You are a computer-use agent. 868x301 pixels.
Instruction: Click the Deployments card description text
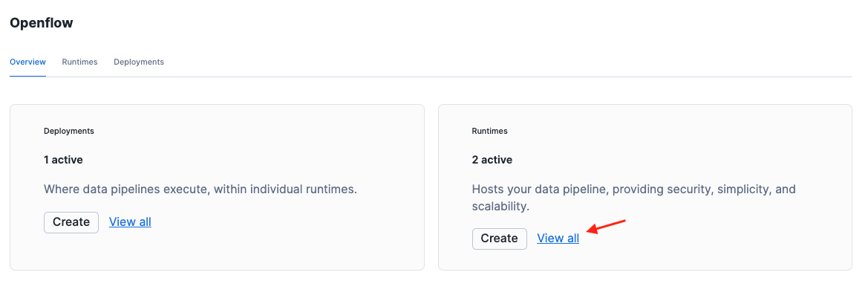[x=200, y=190]
